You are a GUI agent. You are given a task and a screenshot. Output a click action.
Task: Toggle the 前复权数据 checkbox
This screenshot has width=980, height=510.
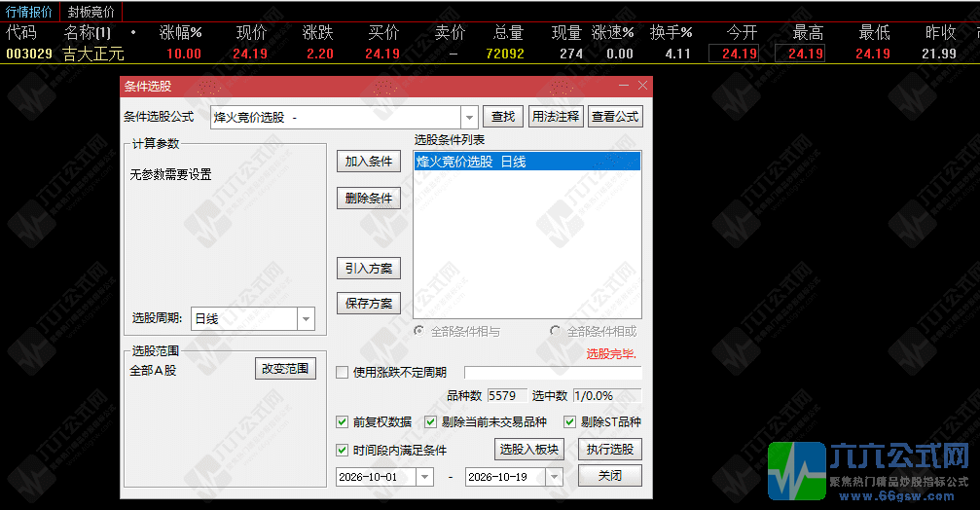(342, 421)
